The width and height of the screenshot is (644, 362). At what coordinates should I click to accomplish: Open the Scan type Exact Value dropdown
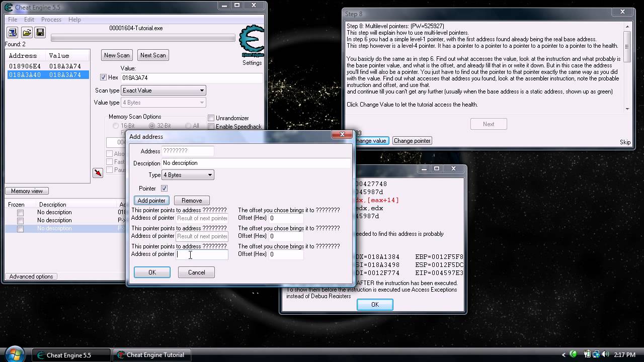coord(164,90)
